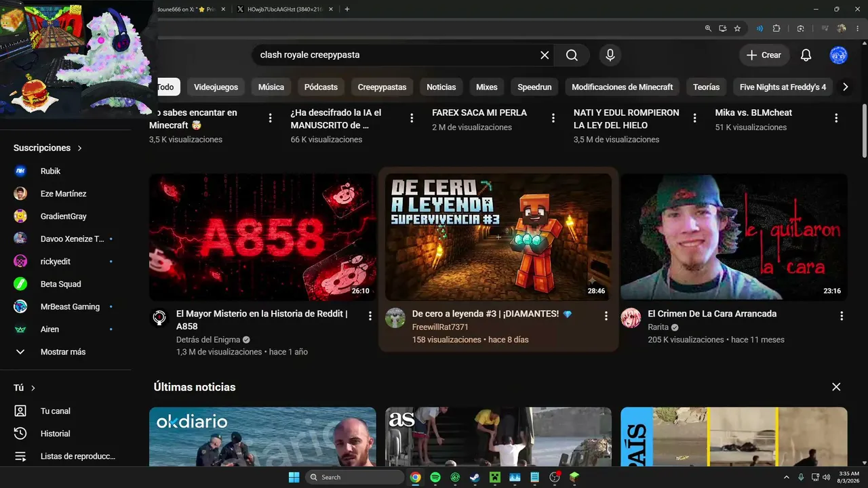Viewport: 868px width, 488px height.
Task: Select the Videojuegos filter chip
Action: 216,87
